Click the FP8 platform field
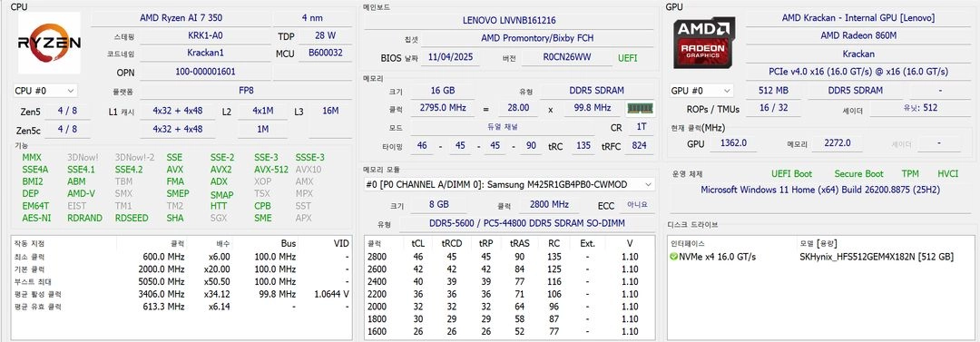 point(246,91)
